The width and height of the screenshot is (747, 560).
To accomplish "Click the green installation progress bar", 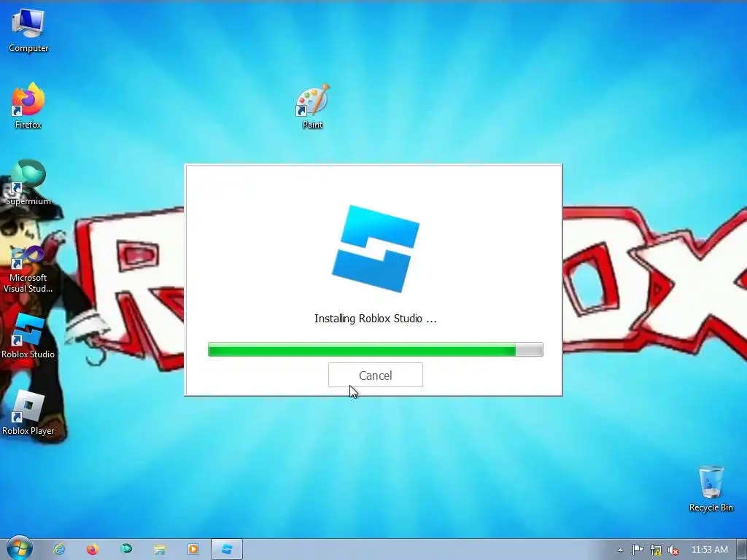I will point(376,349).
